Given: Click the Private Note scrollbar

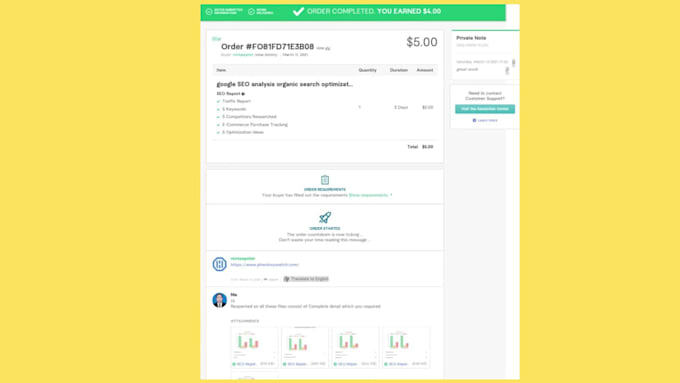Looking at the screenshot, I should [513, 63].
